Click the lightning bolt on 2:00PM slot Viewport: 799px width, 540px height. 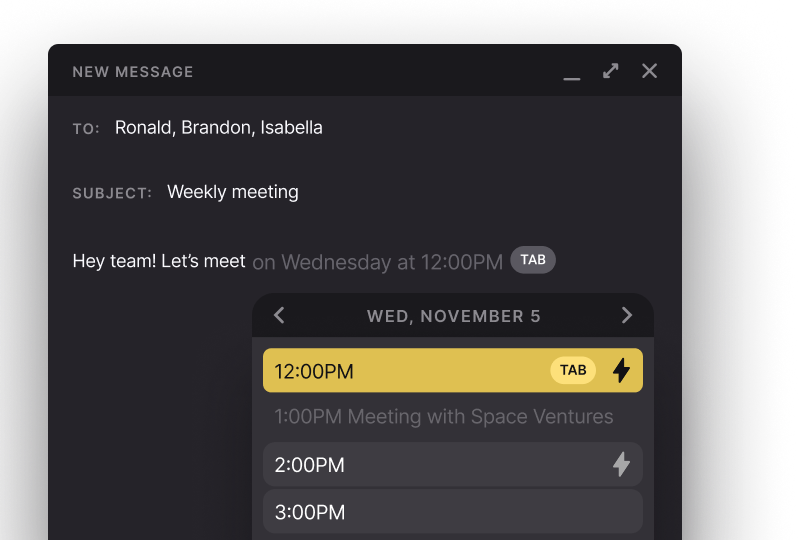tap(621, 464)
